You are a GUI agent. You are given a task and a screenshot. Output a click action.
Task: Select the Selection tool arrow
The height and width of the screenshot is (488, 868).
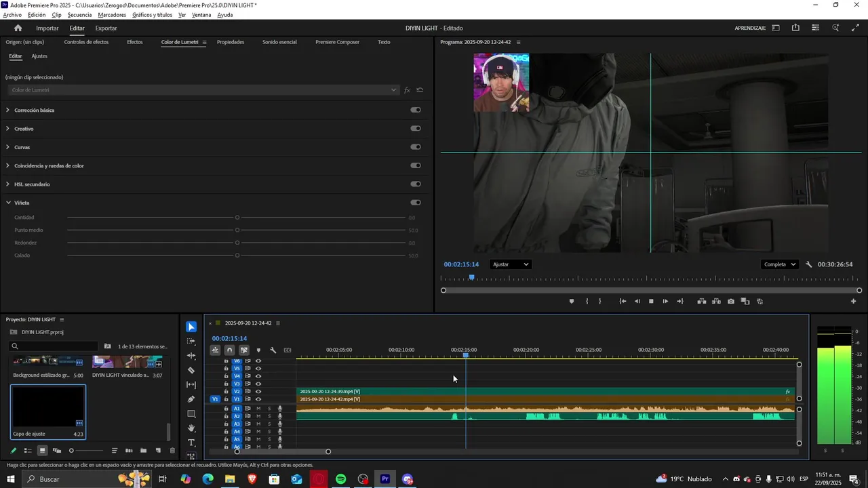191,327
